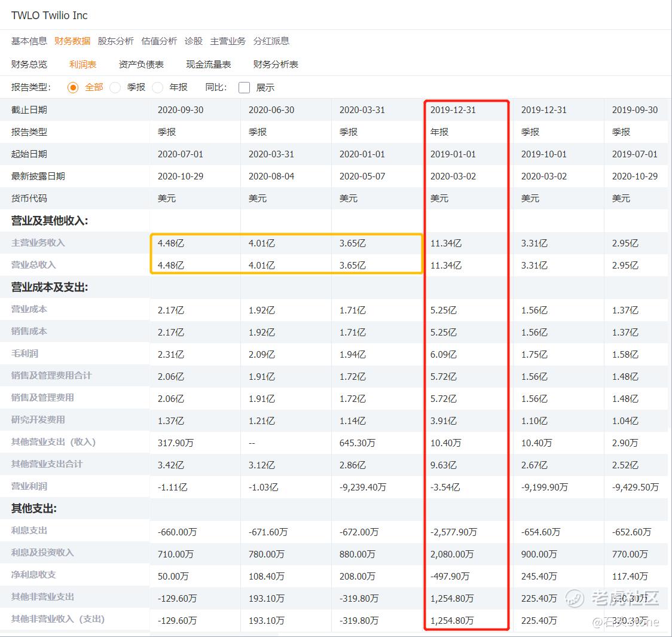Click the 营业总收入 row label
Screen dimensions: 672x637
pos(33,265)
